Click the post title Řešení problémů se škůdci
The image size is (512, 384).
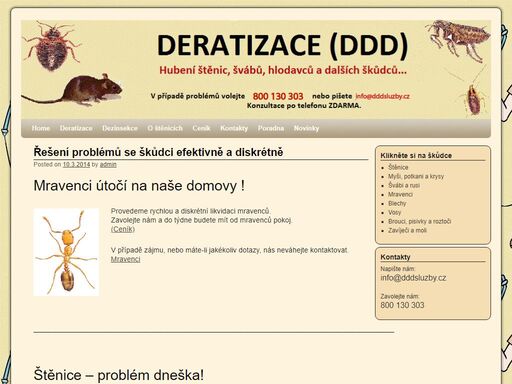point(158,152)
